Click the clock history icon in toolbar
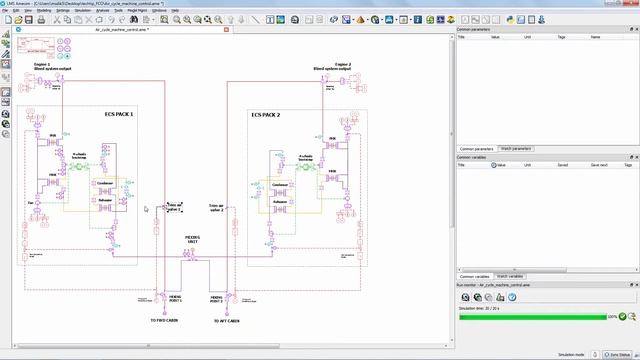The height and width of the screenshot is (360, 640). click(295, 20)
